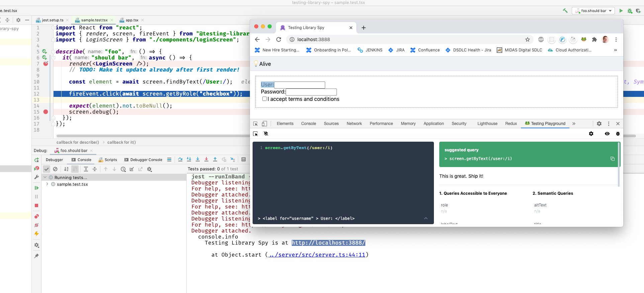This screenshot has width=644, height=293.
Task: Open the Chrome three-dot menu
Action: 616,39
